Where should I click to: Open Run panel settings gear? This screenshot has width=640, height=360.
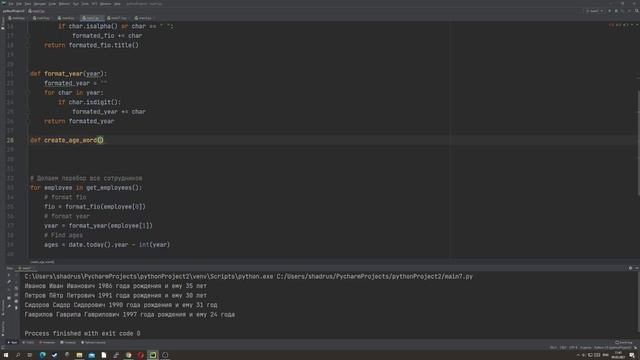pyautogui.click(x=630, y=268)
